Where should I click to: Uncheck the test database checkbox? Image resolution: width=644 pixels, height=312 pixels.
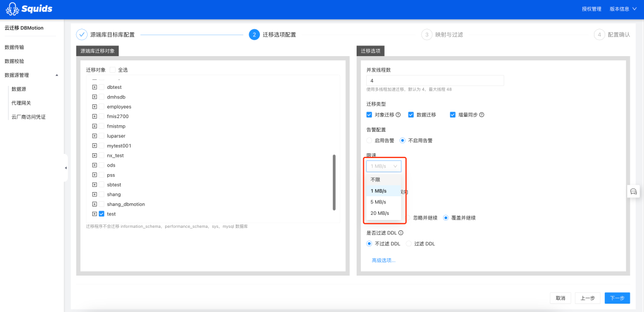(x=101, y=214)
